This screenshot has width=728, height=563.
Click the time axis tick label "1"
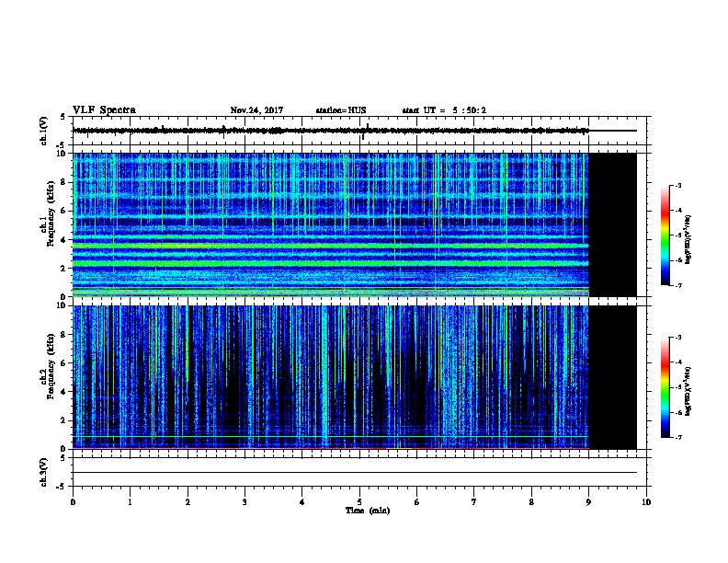click(130, 502)
